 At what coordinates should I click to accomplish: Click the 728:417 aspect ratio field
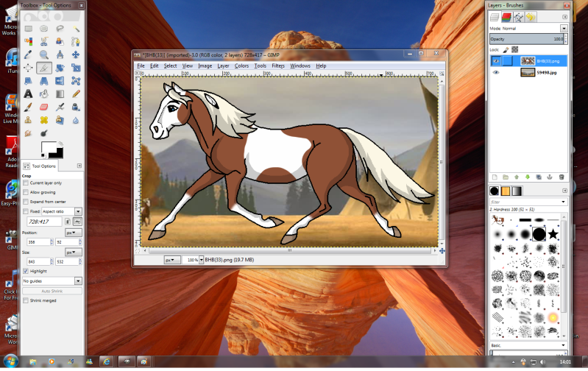pyautogui.click(x=44, y=222)
